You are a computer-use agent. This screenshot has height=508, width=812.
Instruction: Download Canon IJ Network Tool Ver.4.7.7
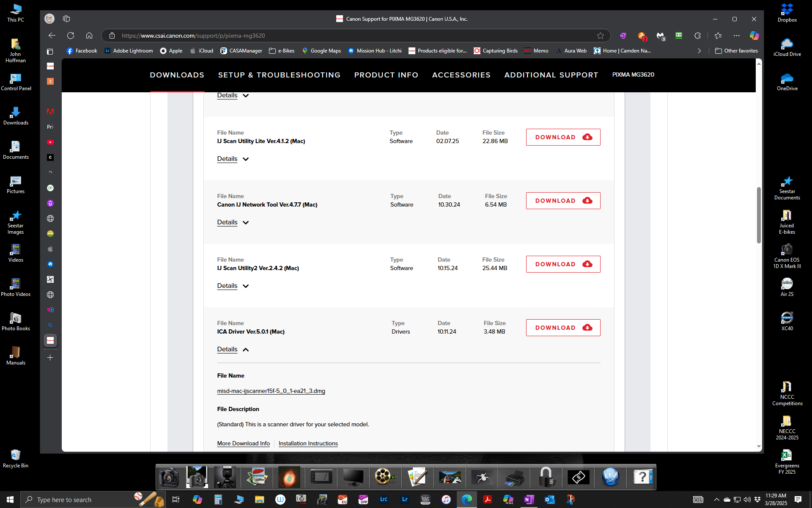[563, 201]
